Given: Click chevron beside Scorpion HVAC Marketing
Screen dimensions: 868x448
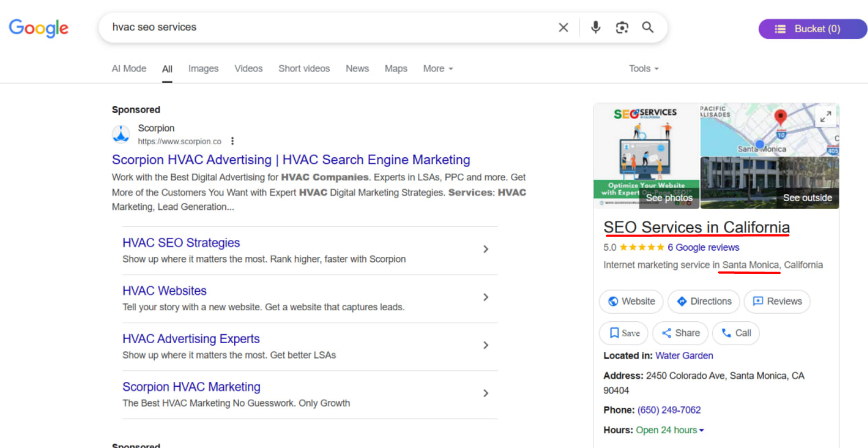Looking at the screenshot, I should point(486,393).
